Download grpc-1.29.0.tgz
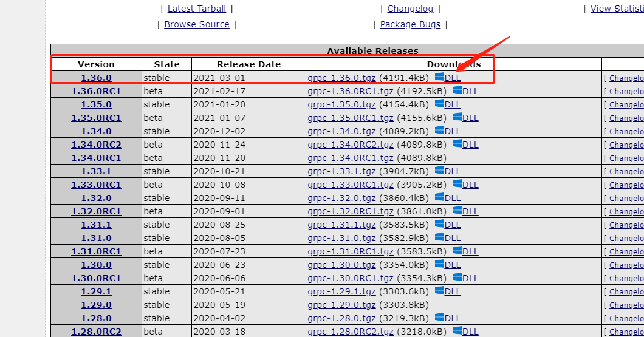The image size is (644, 337). (x=341, y=305)
